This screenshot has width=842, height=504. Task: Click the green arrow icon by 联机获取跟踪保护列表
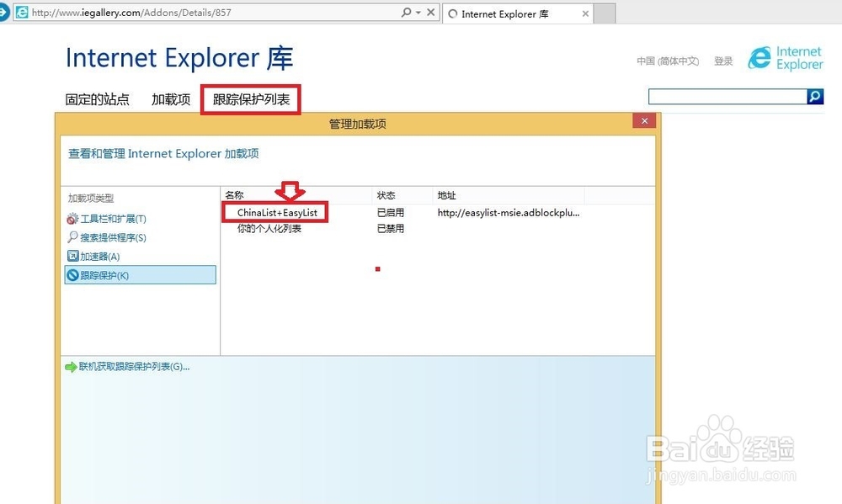[71, 367]
